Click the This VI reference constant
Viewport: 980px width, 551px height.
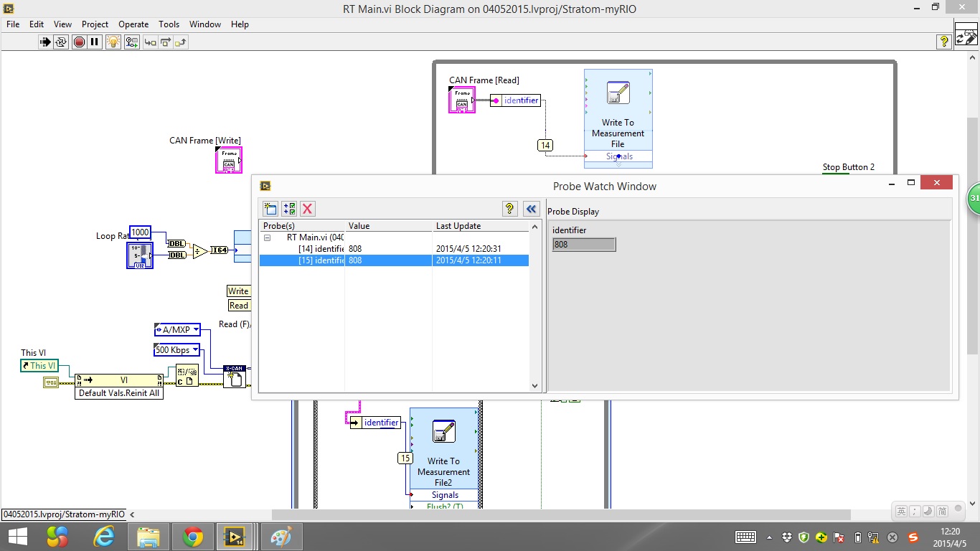[38, 366]
